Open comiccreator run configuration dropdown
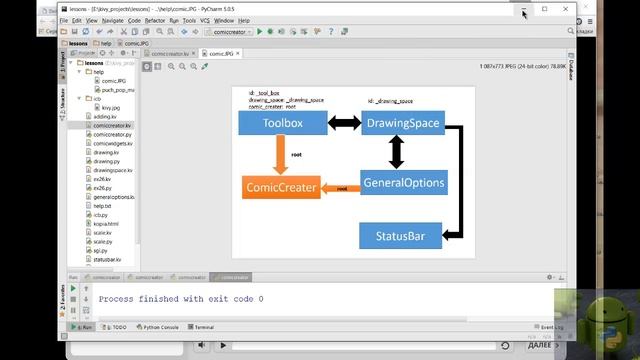This screenshot has width=640, height=360. coord(229,31)
